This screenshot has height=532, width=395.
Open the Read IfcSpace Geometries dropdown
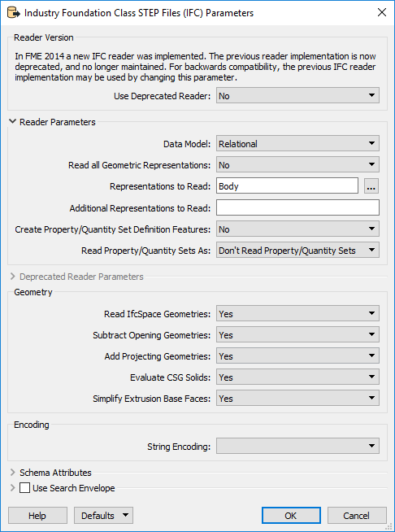[x=297, y=314]
